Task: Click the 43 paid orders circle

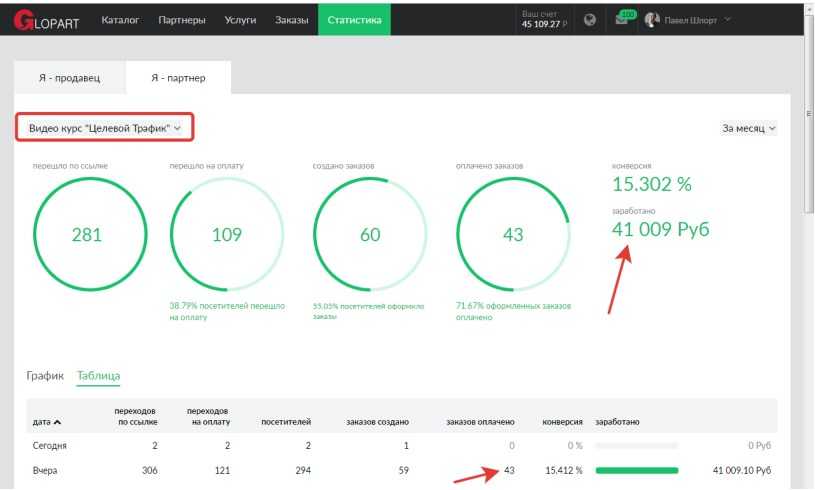Action: point(512,235)
